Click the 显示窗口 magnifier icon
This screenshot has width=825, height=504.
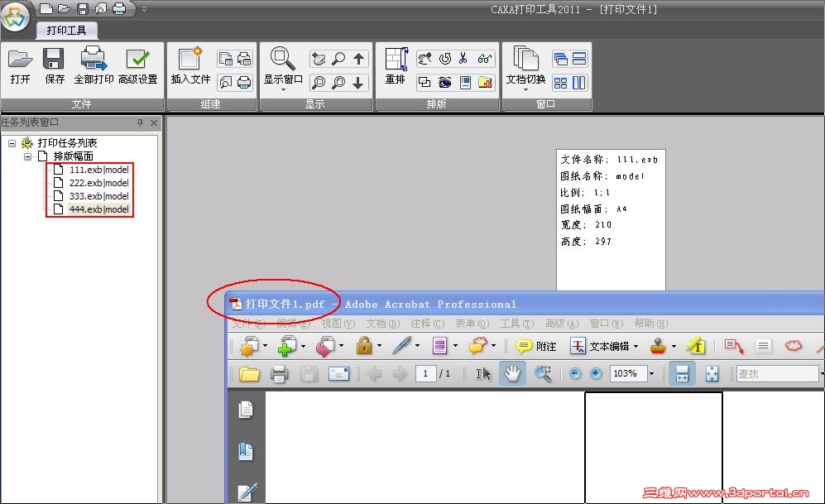[x=282, y=59]
